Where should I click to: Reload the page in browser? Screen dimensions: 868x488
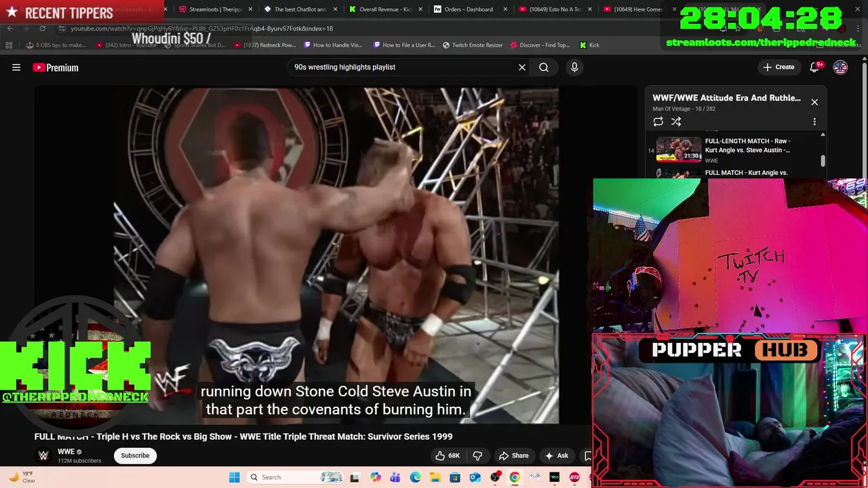tap(43, 28)
